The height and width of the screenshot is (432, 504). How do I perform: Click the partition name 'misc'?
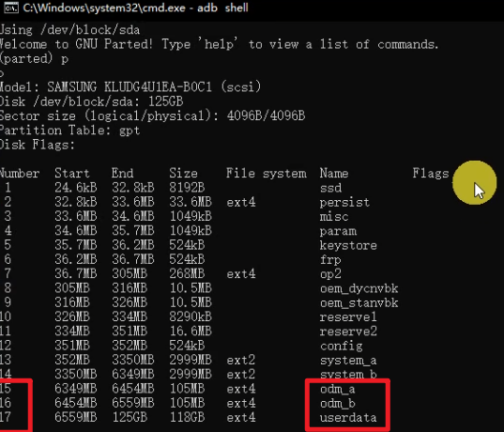pos(334,217)
